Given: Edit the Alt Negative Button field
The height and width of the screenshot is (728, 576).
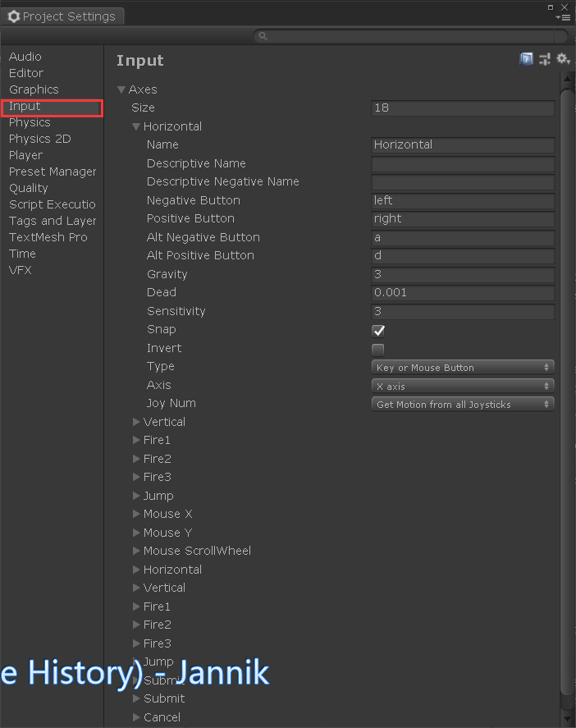Looking at the screenshot, I should point(463,237).
